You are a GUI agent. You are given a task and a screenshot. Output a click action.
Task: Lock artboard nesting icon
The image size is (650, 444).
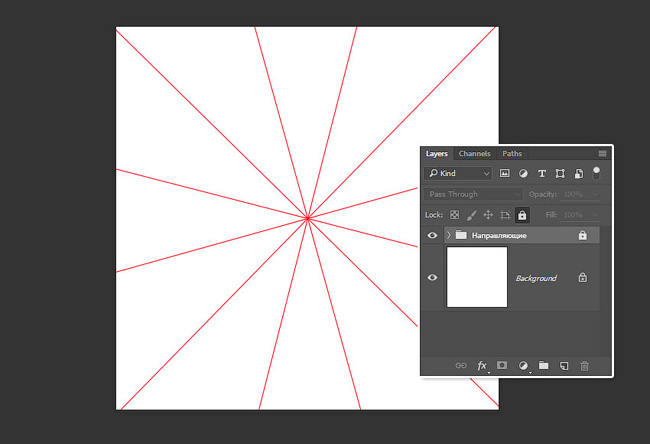tap(505, 215)
